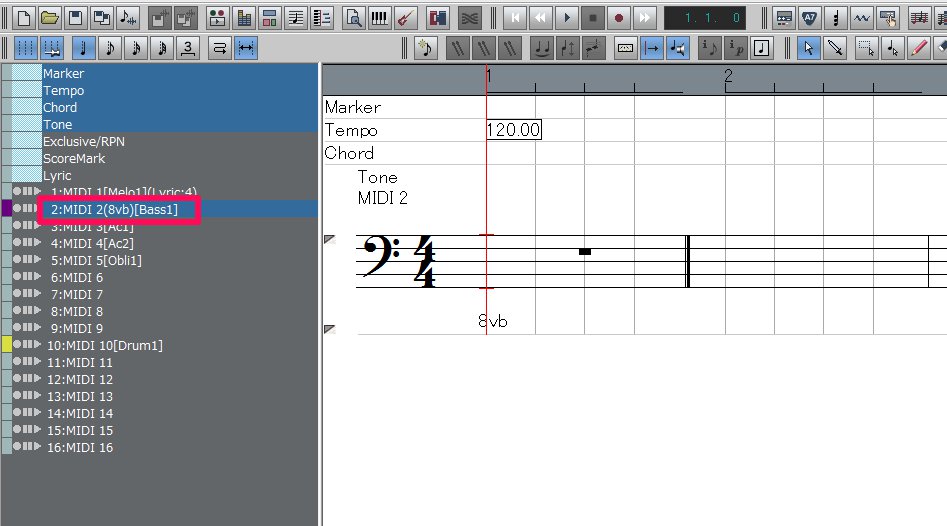Toggle the loop repeat arrow button
This screenshot has width=947, height=526.
tap(220, 48)
